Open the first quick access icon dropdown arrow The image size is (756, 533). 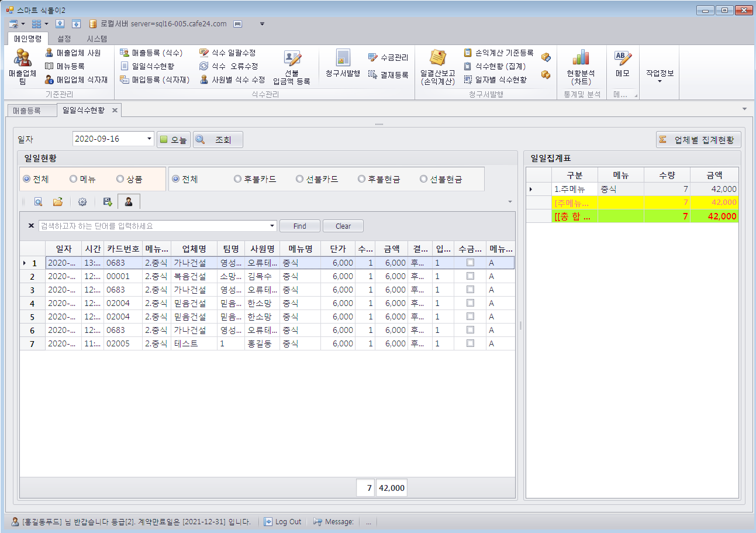click(x=23, y=24)
